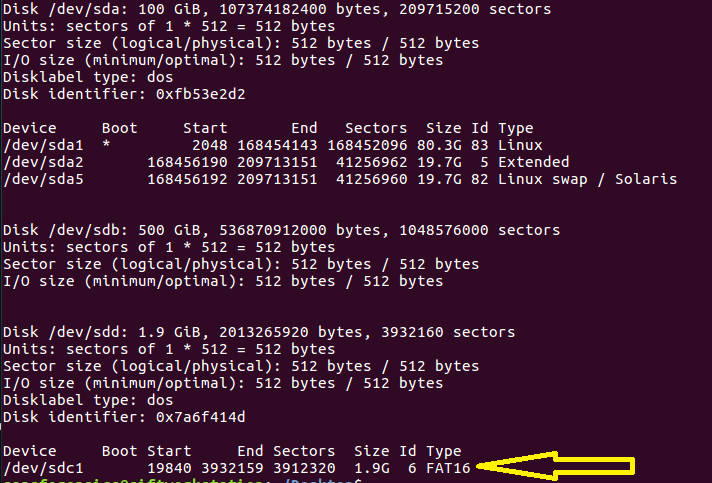Click the disk identifier 0x7a6f414d
This screenshot has height=483, width=712.
[x=201, y=417]
